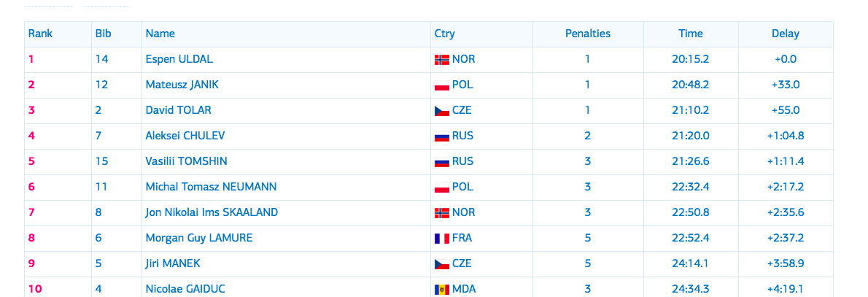This screenshot has height=297, width=868.
Task: Click the Ctry column header
Action: point(444,34)
